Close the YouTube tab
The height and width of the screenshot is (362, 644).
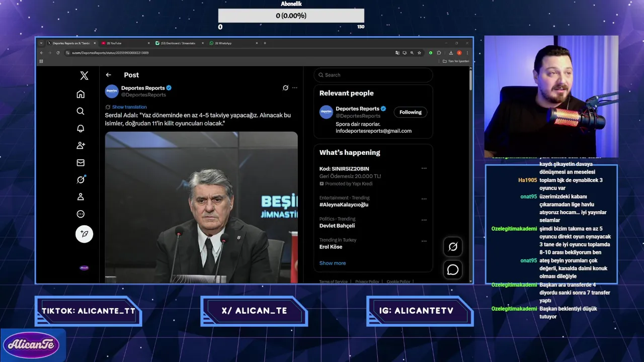(148, 43)
